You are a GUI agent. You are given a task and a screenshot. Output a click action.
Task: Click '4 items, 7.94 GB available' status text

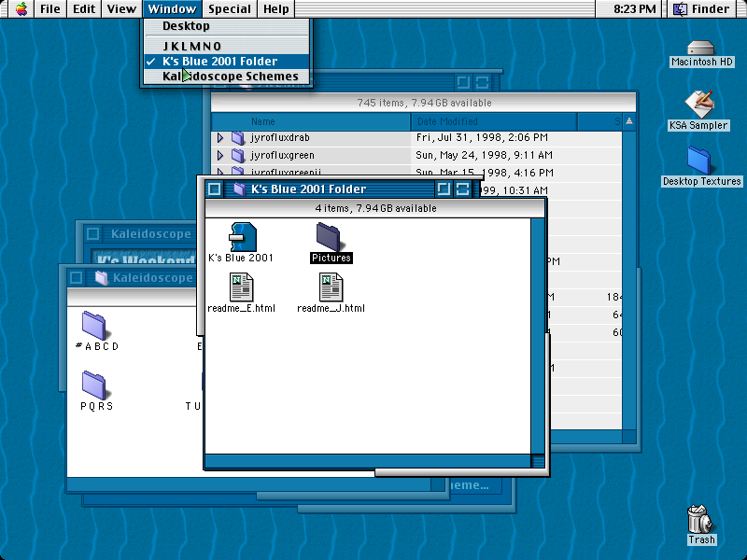tap(375, 208)
